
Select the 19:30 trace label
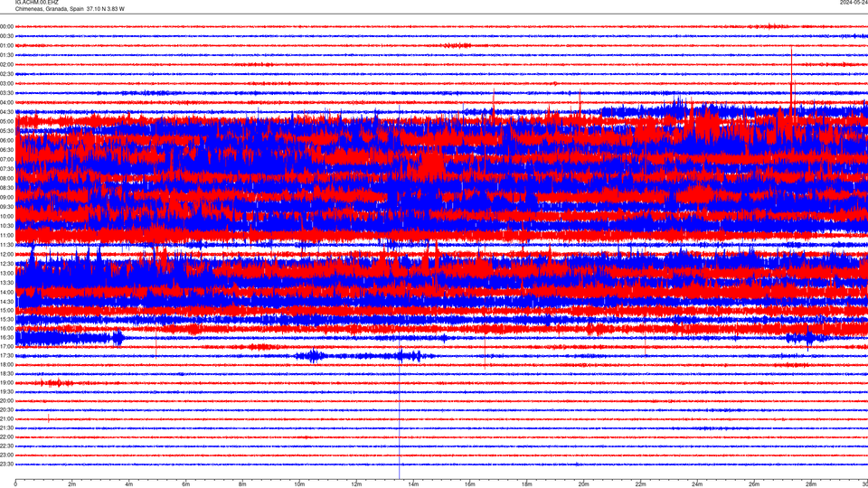coord(6,391)
